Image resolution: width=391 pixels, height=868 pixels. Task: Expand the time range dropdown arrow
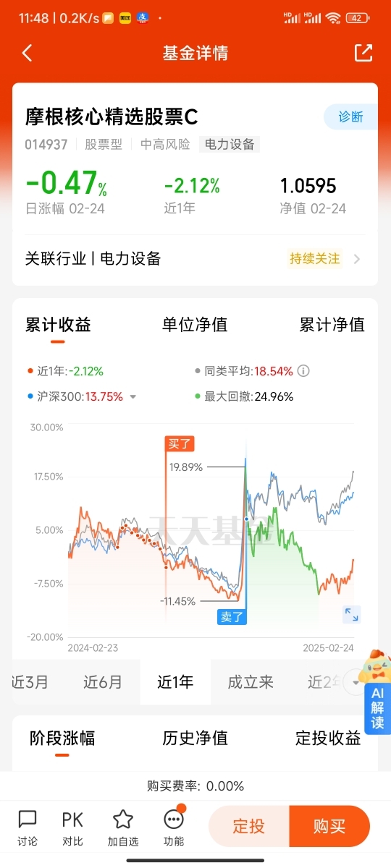(x=356, y=681)
